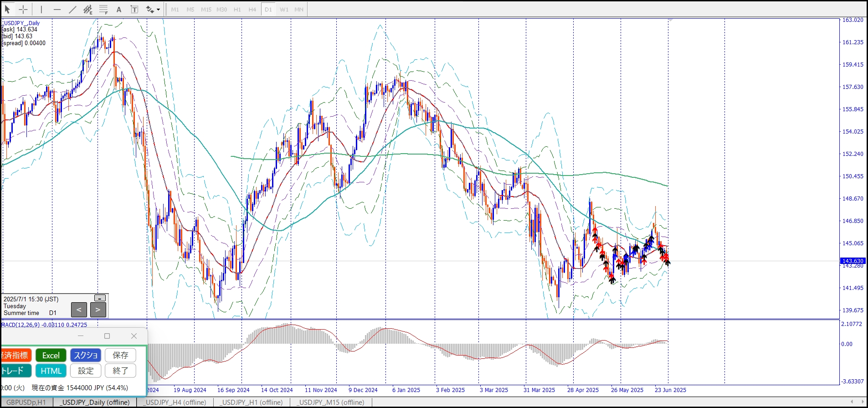Choose the horizontal line drawing tool
The height and width of the screenshot is (408, 868).
click(x=57, y=9)
